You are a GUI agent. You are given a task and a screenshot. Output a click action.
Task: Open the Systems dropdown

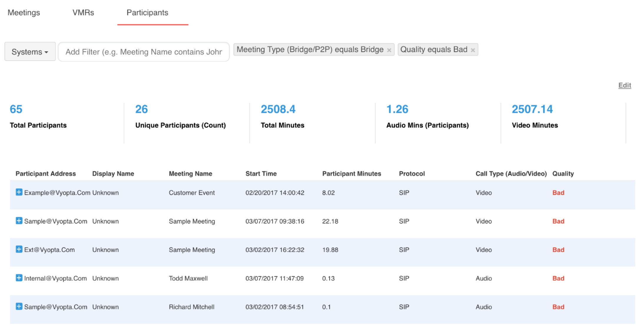(30, 52)
